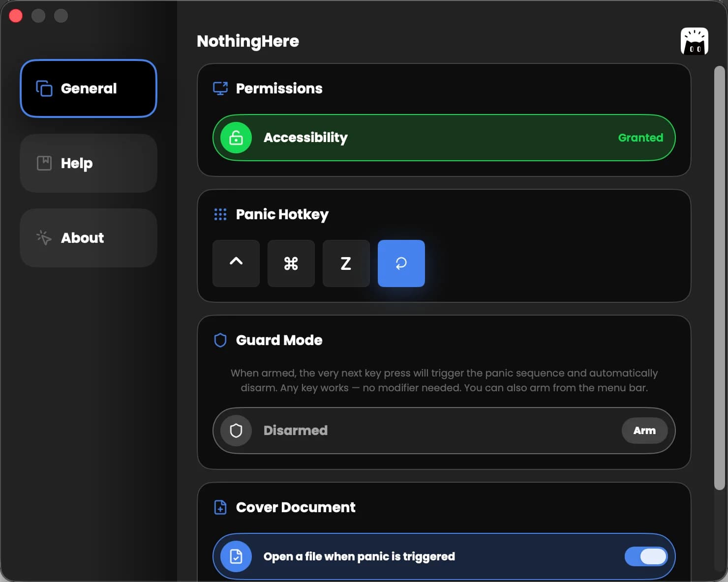
Task: Click the Permissions display icon
Action: (x=220, y=88)
